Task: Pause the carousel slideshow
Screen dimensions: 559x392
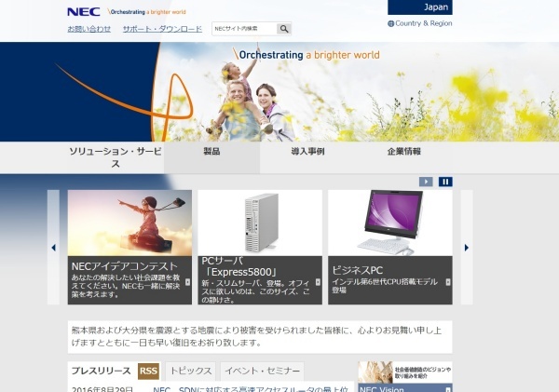Action: point(445,182)
